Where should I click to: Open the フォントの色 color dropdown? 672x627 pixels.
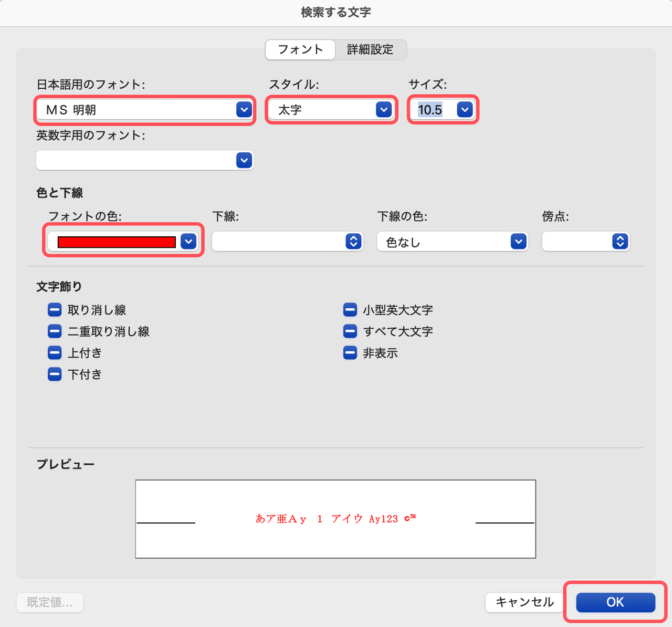[188, 242]
